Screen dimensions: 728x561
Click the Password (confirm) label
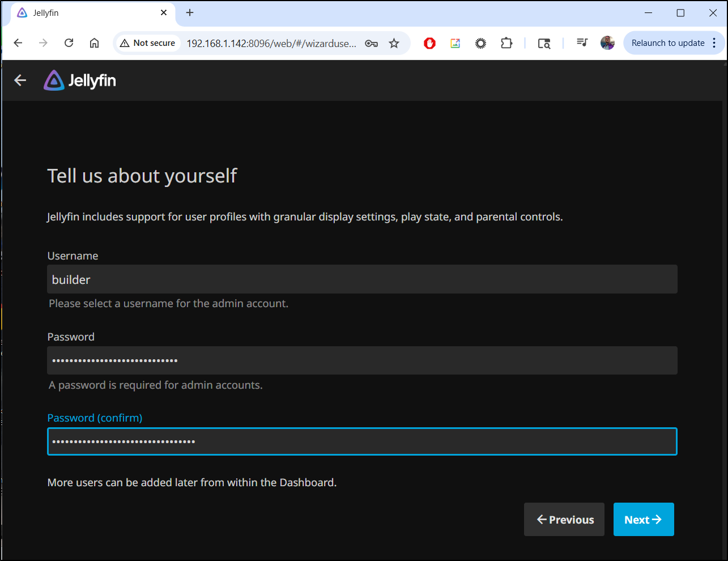(x=95, y=418)
